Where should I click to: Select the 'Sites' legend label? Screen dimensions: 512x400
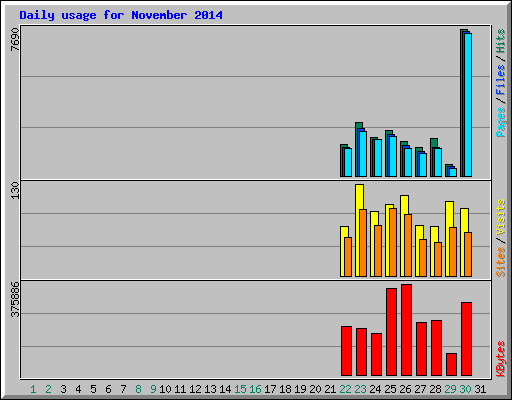coord(500,262)
